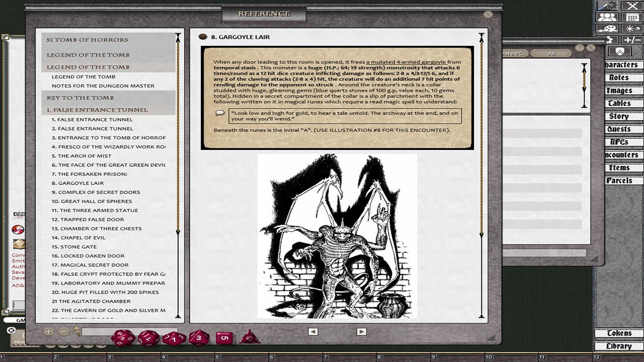Open game Options via the gear icon
The width and height of the screenshot is (644, 362).
point(610,40)
